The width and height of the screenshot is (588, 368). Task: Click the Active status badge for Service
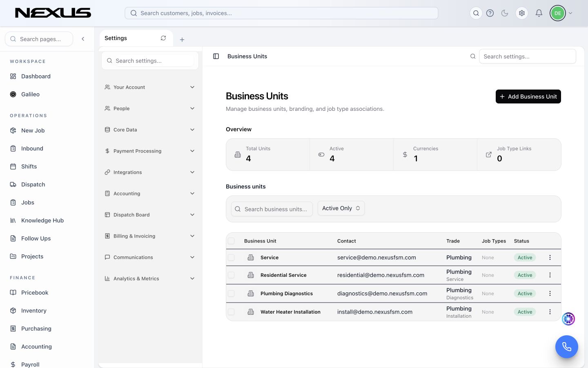pos(525,258)
